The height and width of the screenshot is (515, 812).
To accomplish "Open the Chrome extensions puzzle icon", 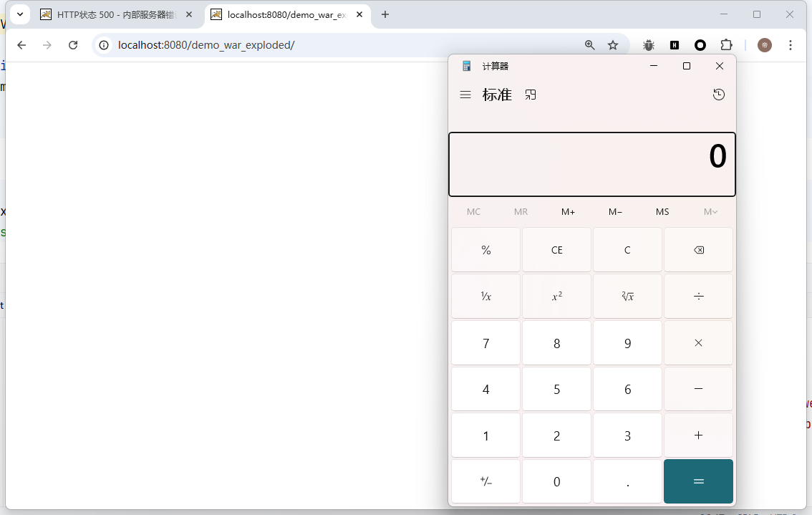I will click(x=726, y=45).
